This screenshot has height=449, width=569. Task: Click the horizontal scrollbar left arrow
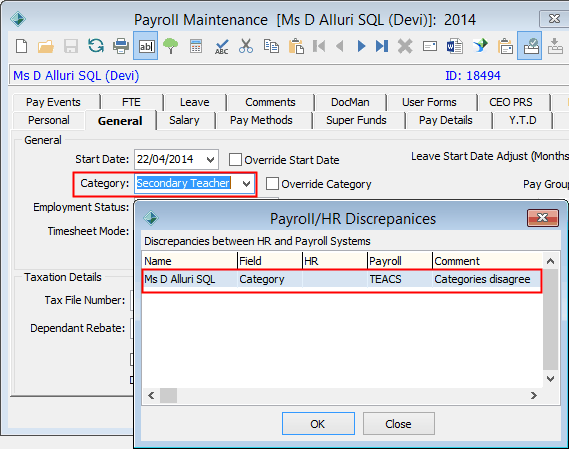tap(151, 396)
